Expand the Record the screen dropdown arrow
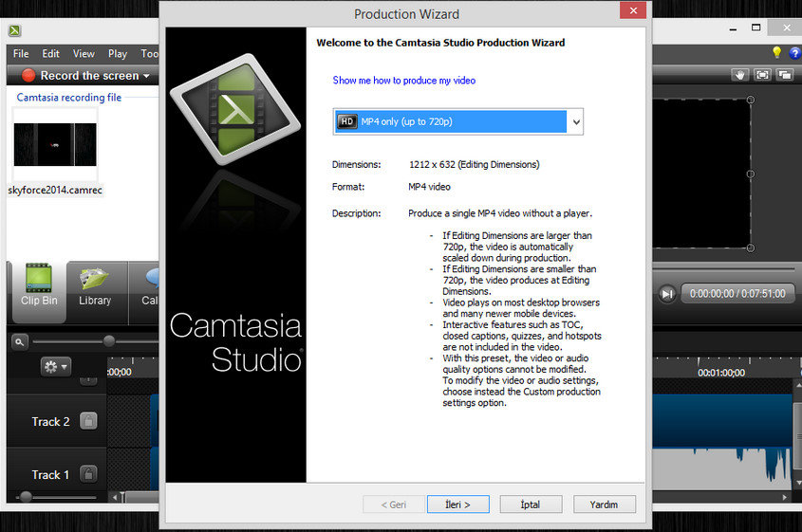Screen dimensions: 802x532 tap(147, 76)
